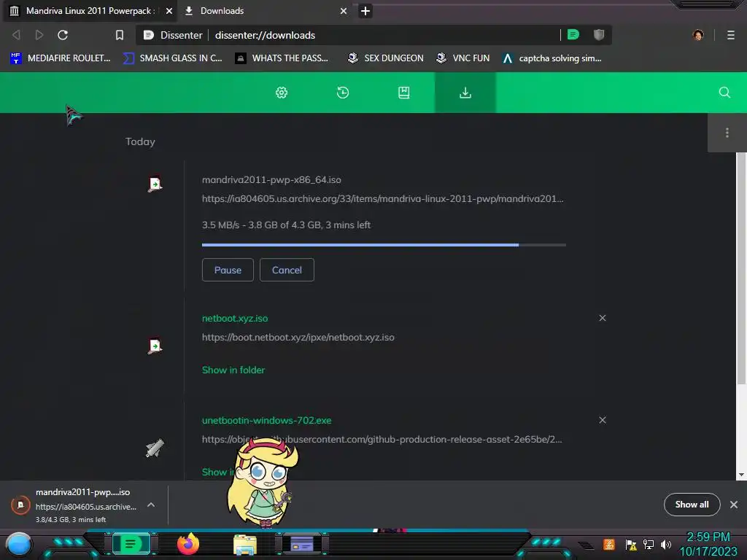The width and height of the screenshot is (747, 560).
Task: Open the History clock icon
Action: (x=343, y=93)
